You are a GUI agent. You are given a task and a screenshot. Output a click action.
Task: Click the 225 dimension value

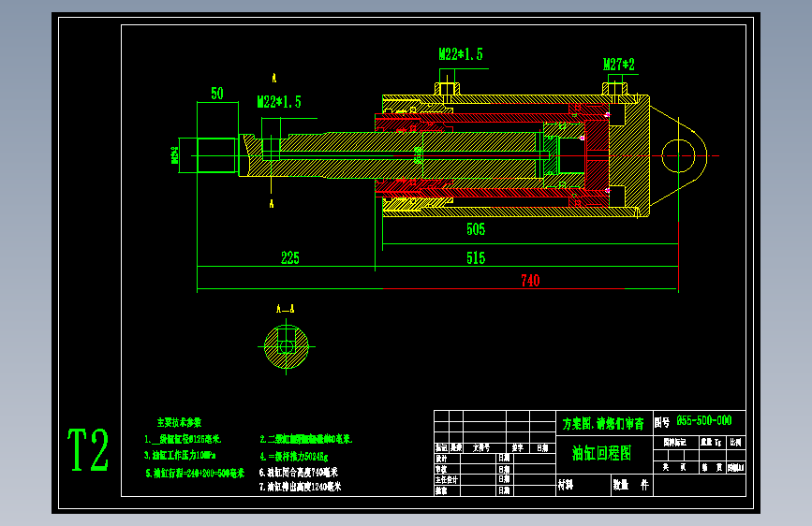click(x=290, y=257)
